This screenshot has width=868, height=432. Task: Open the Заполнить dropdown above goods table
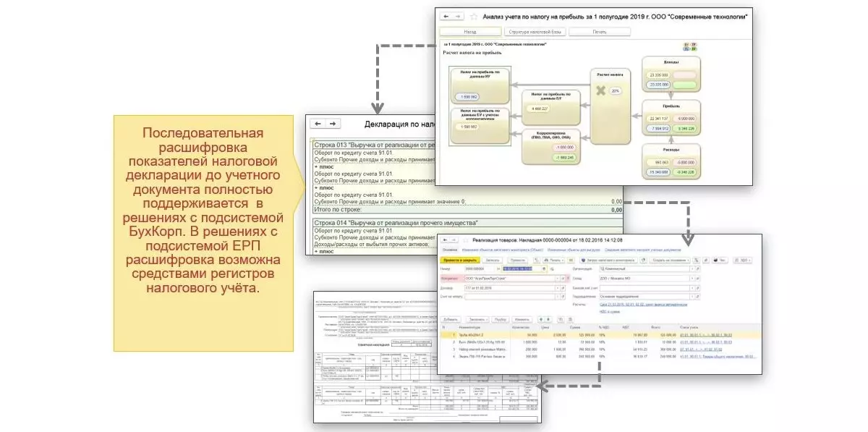pos(477,319)
